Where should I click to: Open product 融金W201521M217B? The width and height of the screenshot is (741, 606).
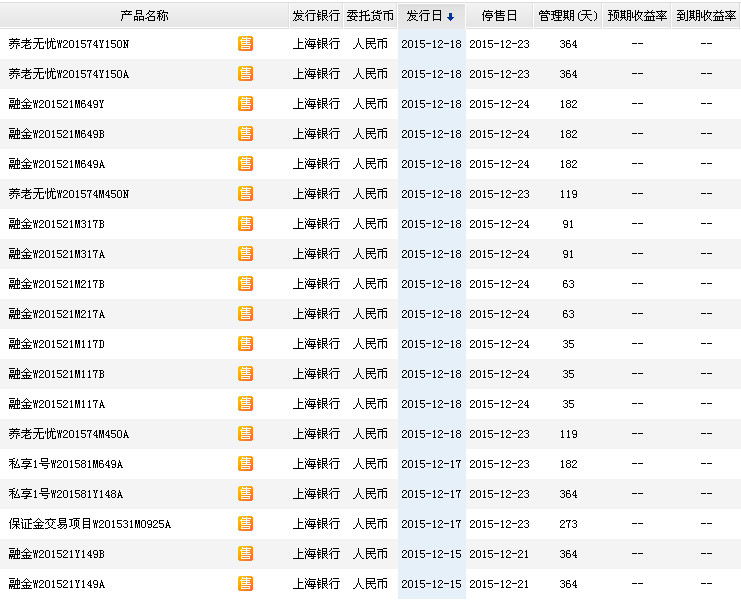click(56, 284)
